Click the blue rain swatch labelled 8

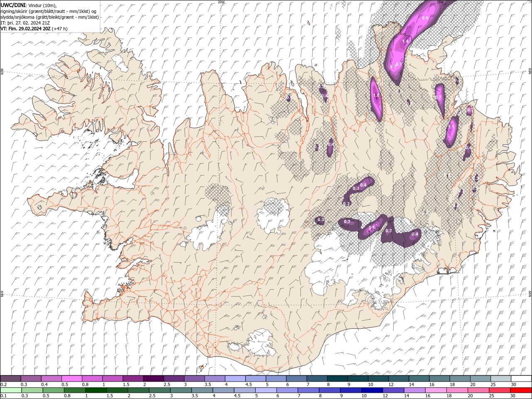(329, 390)
